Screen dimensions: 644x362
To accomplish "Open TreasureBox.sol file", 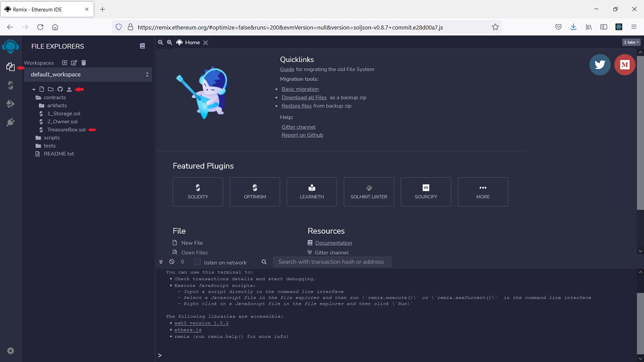I will 66,130.
